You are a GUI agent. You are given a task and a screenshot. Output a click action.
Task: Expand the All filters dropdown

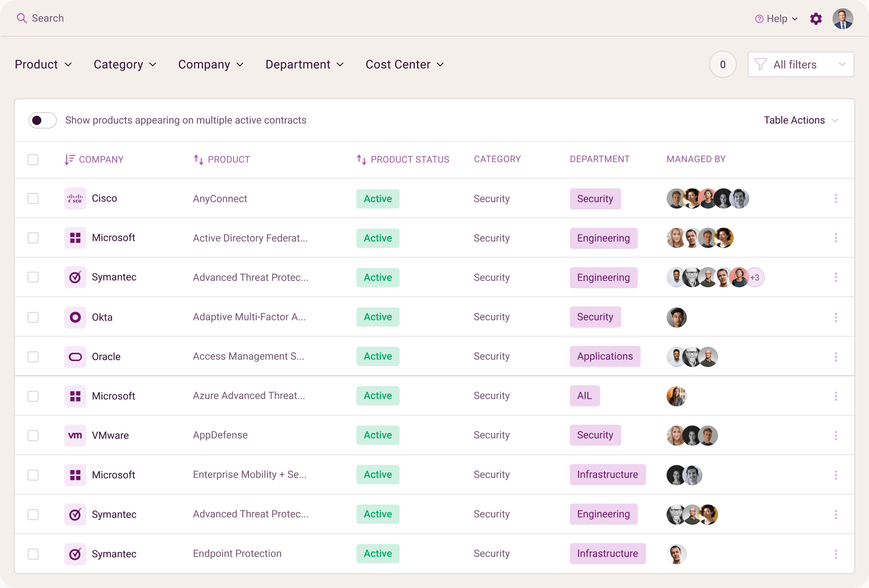click(x=801, y=64)
